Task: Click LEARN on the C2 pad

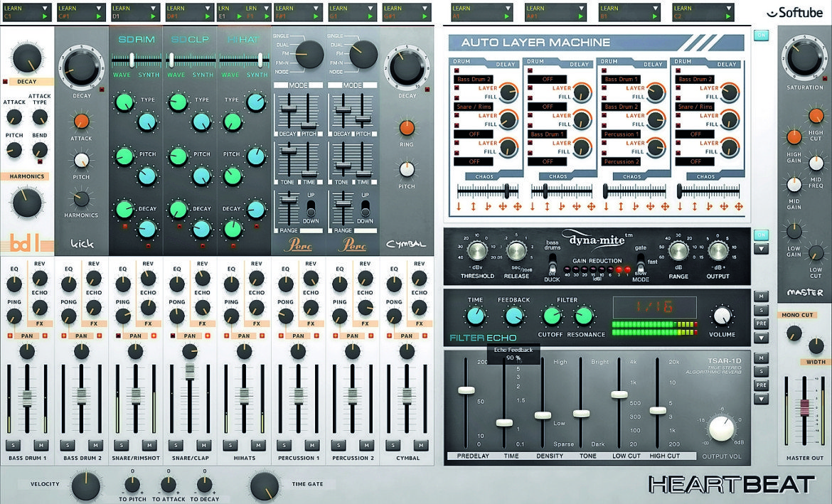Action: pyautogui.click(x=683, y=9)
